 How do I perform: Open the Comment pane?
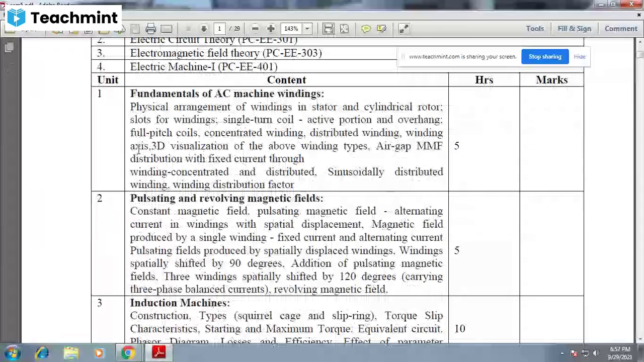coord(621,29)
